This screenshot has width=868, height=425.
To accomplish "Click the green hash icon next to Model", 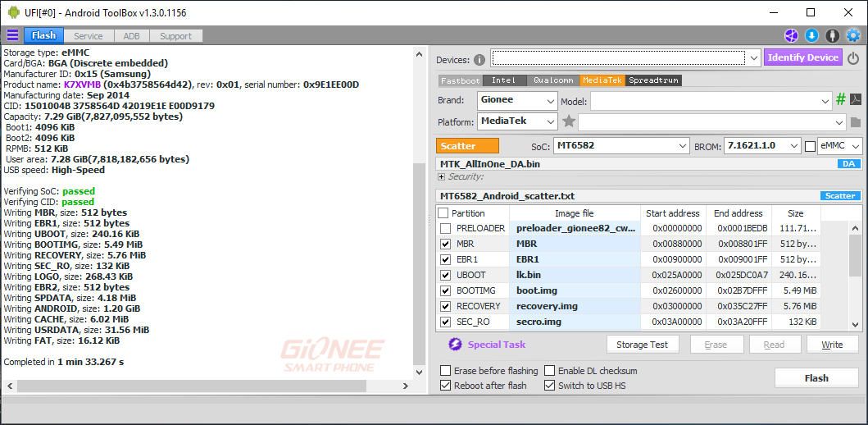I will [x=841, y=100].
